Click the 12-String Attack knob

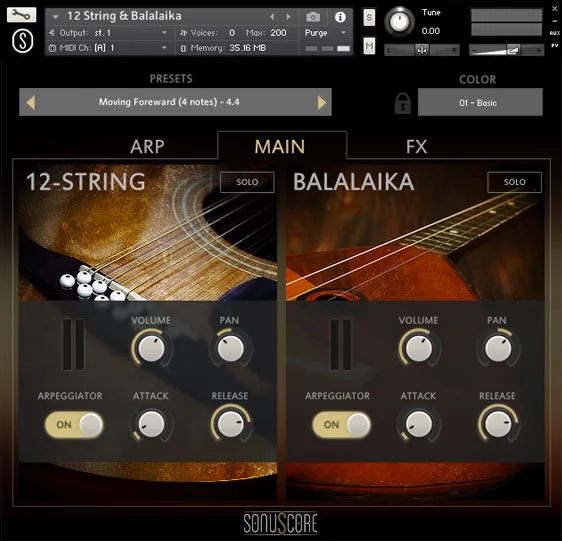tap(152, 424)
